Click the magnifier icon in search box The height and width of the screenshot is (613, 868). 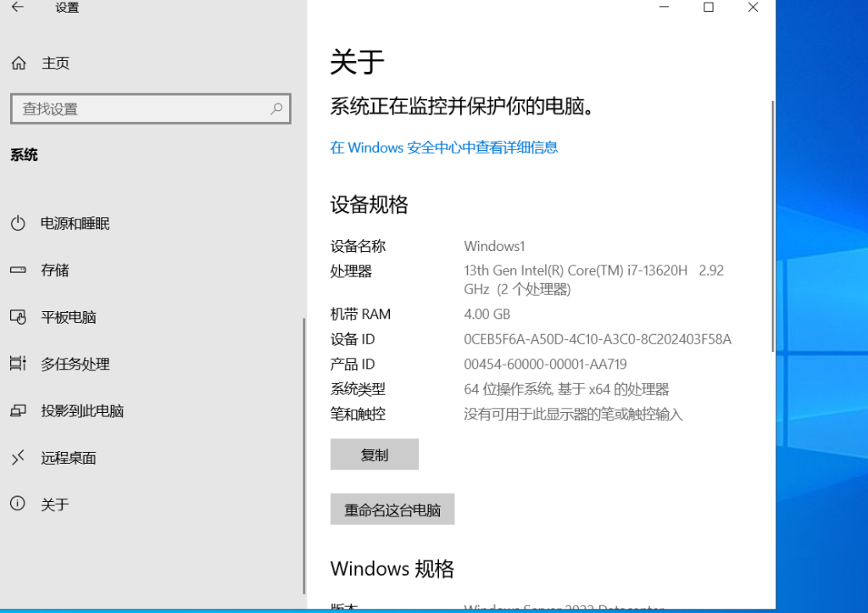pos(276,109)
